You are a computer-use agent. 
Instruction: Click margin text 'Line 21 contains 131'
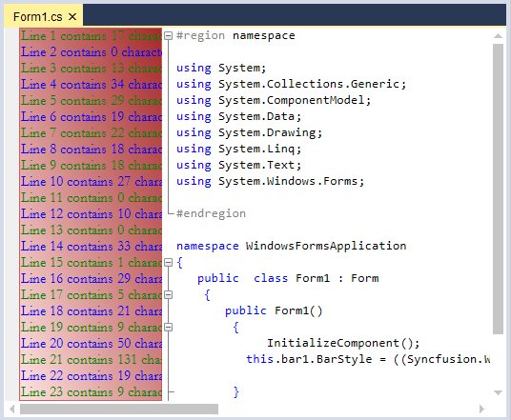79,359
